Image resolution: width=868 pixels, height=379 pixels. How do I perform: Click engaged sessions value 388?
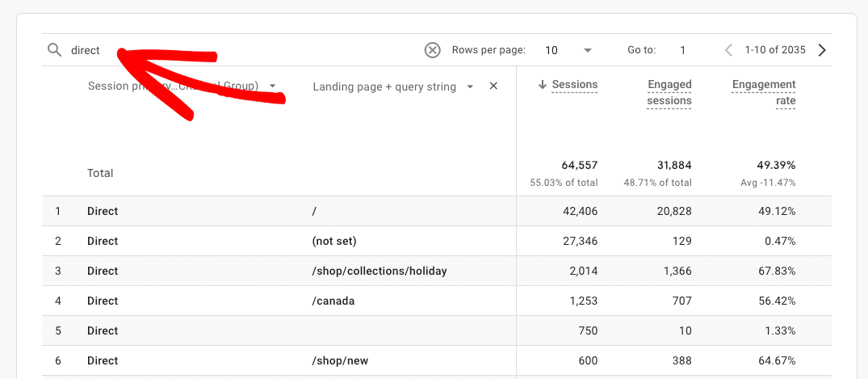681,360
